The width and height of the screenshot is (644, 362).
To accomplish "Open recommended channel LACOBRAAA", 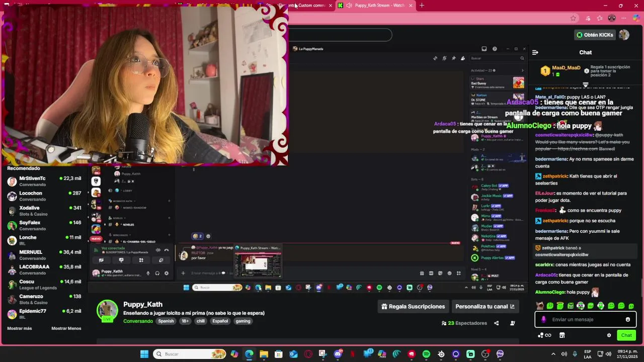I will [44, 270].
